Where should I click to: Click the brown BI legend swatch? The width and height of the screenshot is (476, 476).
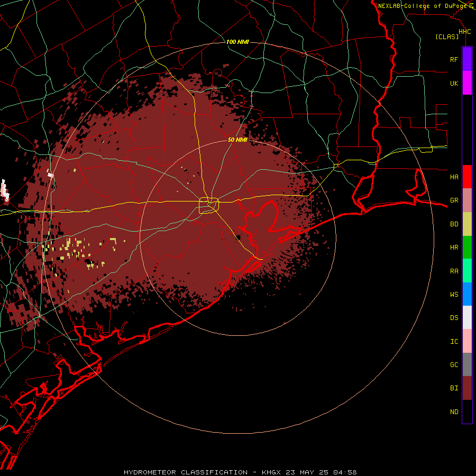pyautogui.click(x=467, y=388)
